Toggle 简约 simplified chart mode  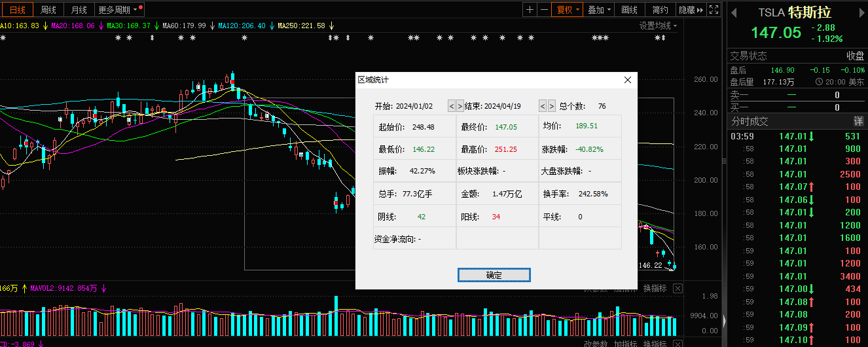point(660,10)
